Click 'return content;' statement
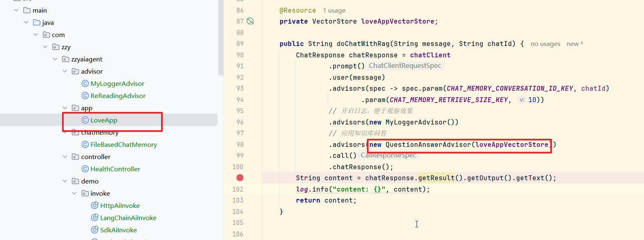The height and width of the screenshot is (240, 644). (x=326, y=200)
